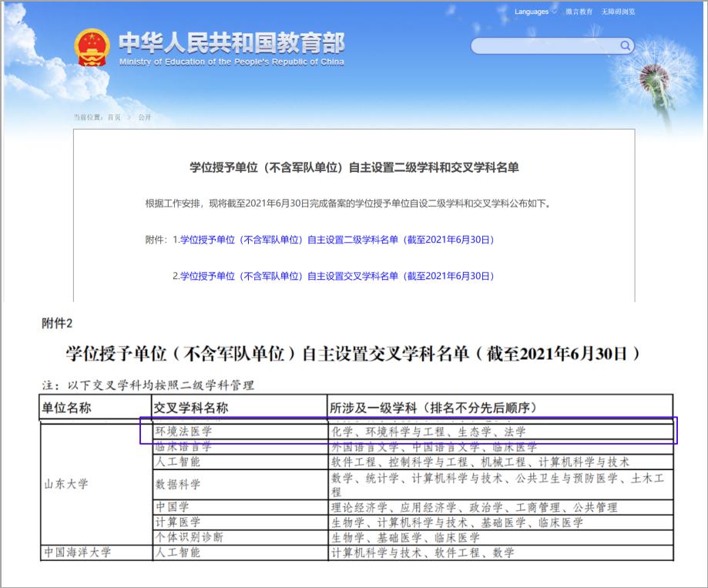
Task: Open the Languages dropdown
Action: pos(535,12)
